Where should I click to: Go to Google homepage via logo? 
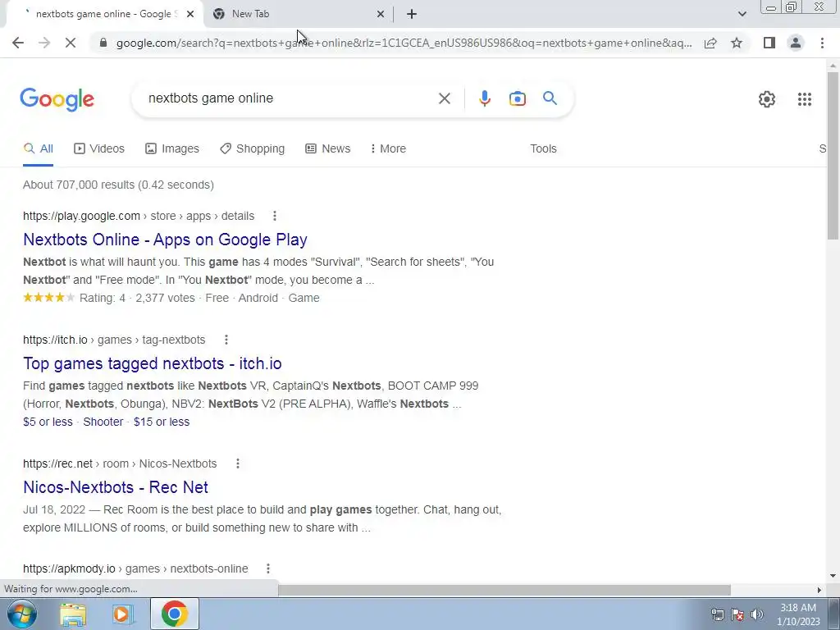(x=57, y=99)
